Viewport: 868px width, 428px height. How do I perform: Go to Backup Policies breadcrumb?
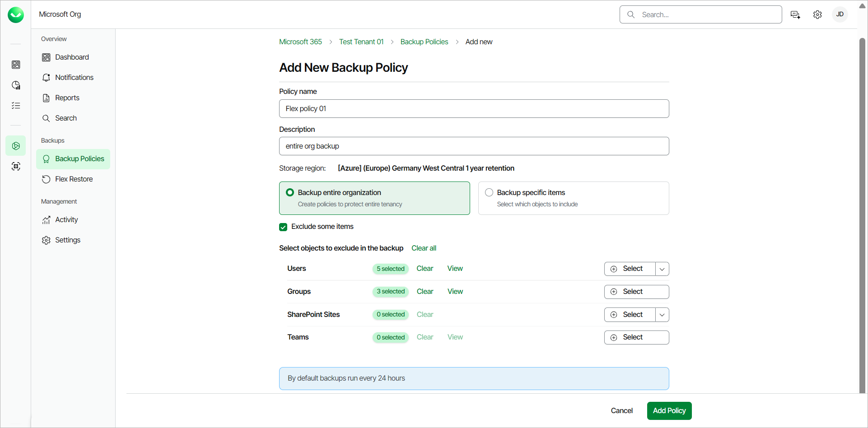(424, 42)
